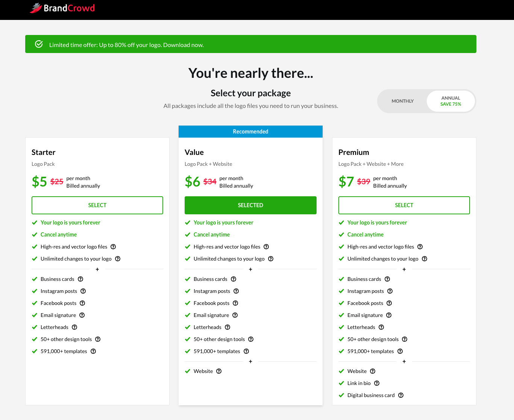Click the Value 'Logo Pack + Website' subtitle
This screenshot has width=514, height=420.
[208, 164]
